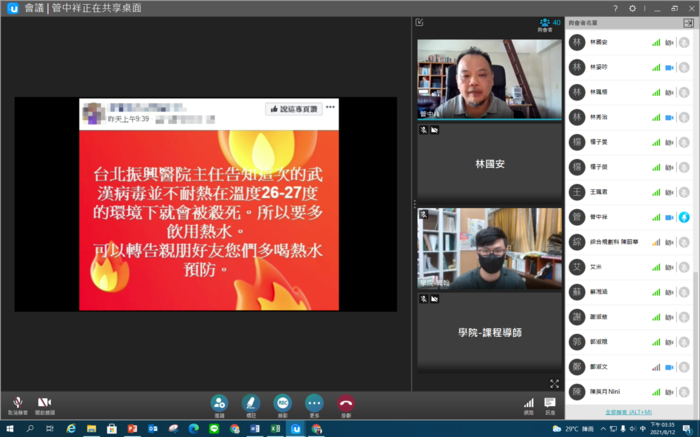Click the 學院-課程導師 video tile
This screenshot has height=437, width=700.
(x=489, y=333)
